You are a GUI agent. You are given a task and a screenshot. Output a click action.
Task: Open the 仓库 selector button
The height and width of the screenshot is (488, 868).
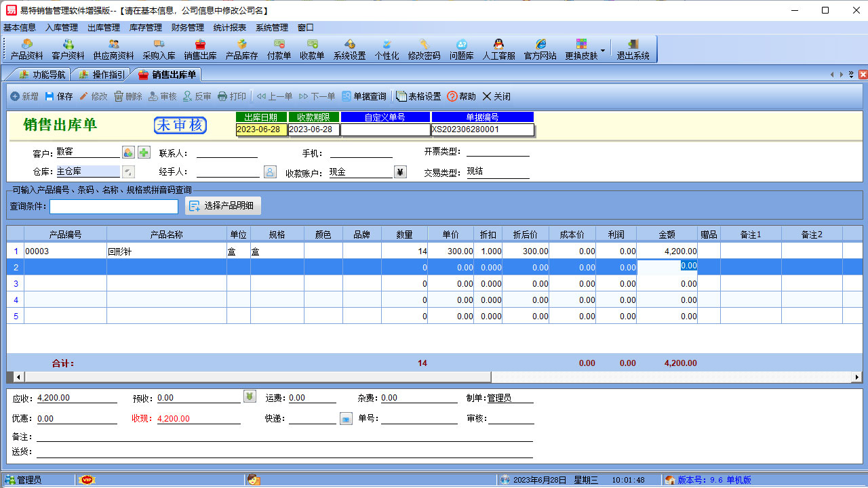pos(128,172)
